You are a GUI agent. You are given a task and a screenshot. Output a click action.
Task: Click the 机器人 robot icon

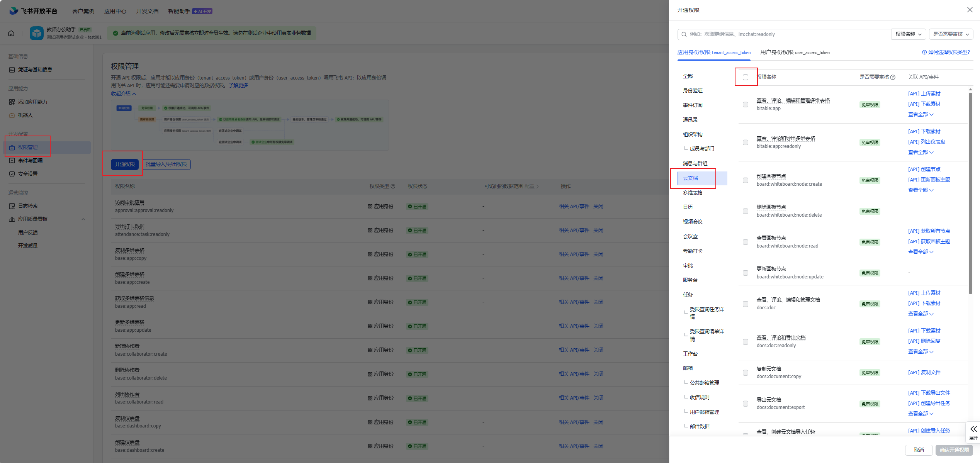pyautogui.click(x=12, y=115)
